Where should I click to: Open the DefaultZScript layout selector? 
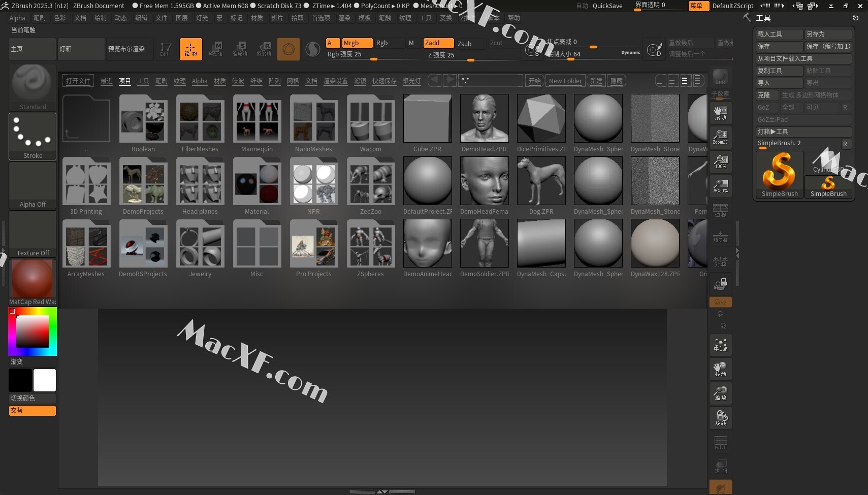click(x=733, y=6)
